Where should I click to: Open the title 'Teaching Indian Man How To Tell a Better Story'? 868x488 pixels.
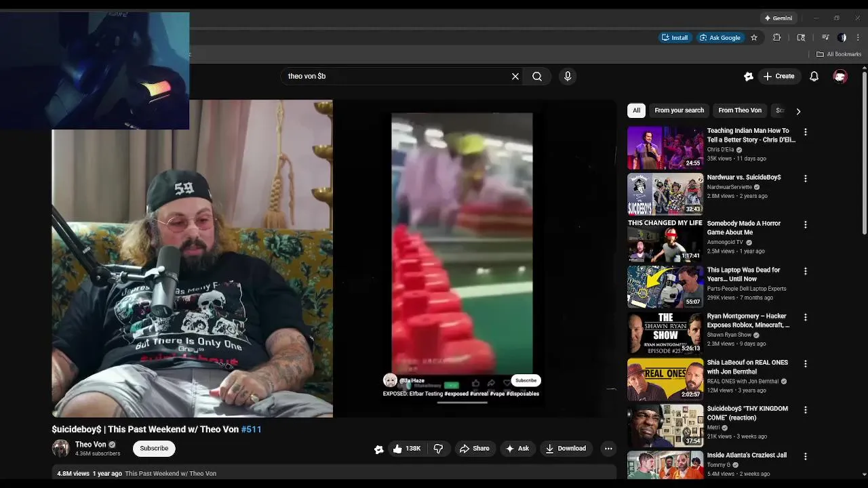(x=751, y=136)
